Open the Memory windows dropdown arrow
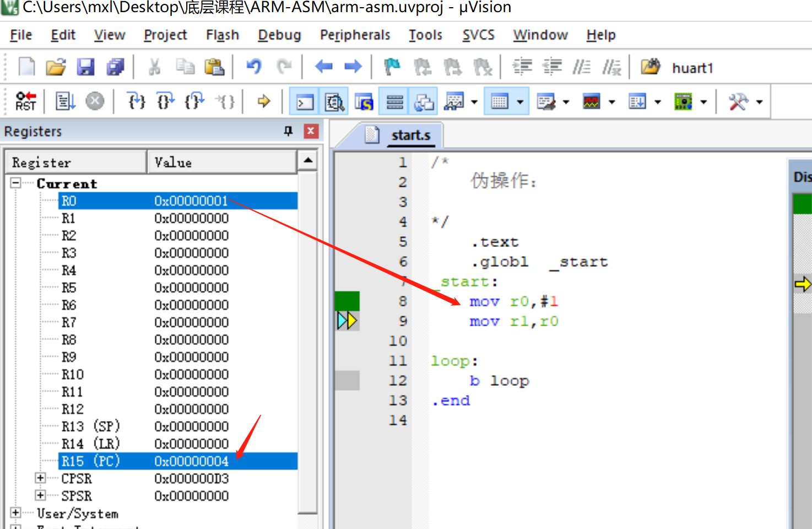 (x=520, y=102)
